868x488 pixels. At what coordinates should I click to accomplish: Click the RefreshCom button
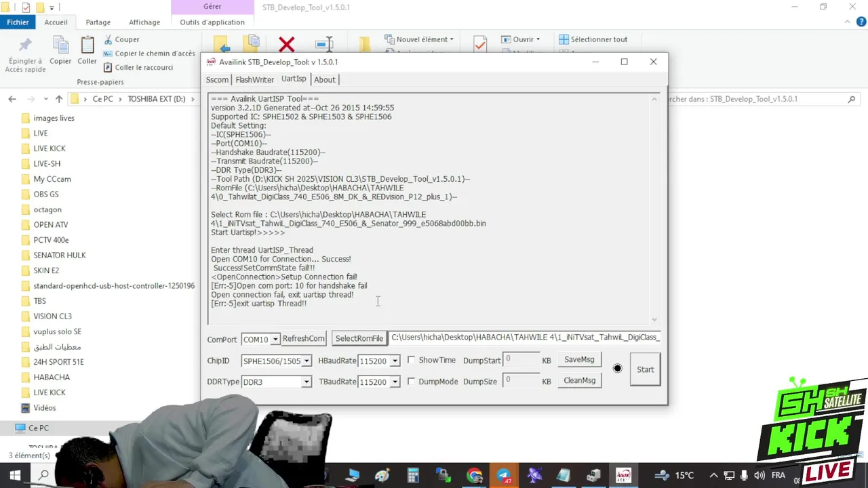[303, 338]
